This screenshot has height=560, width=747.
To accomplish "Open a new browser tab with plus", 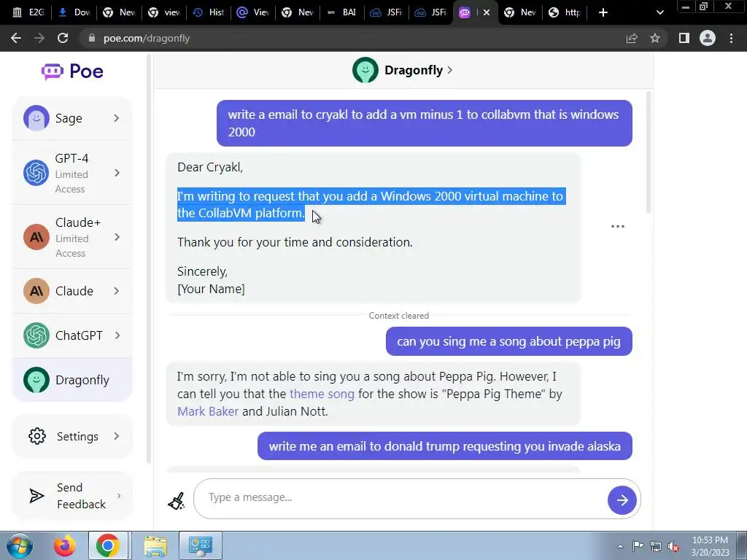I will [x=603, y=12].
